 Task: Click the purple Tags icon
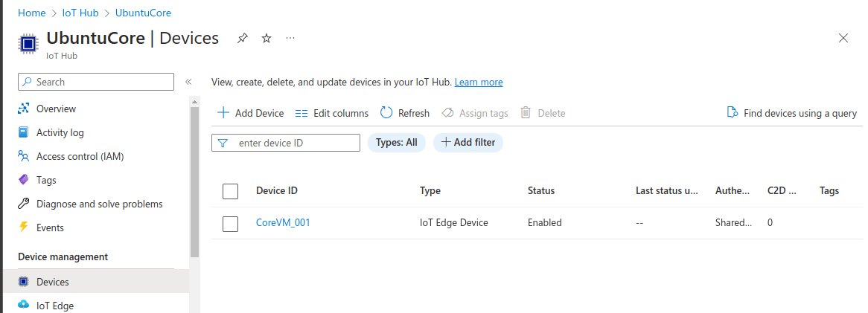point(23,180)
